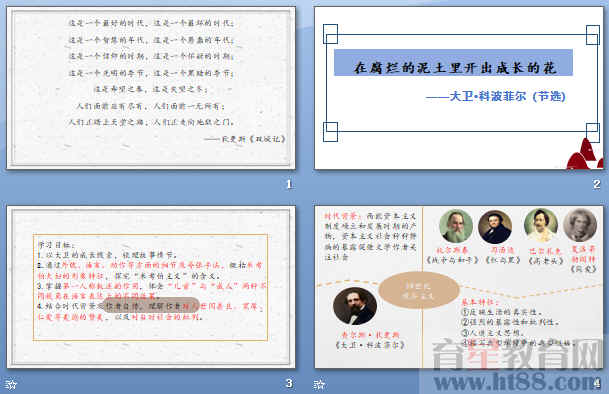Click the tan oval shape in slide 4
The height and width of the screenshot is (394, 609).
pyautogui.click(x=419, y=290)
